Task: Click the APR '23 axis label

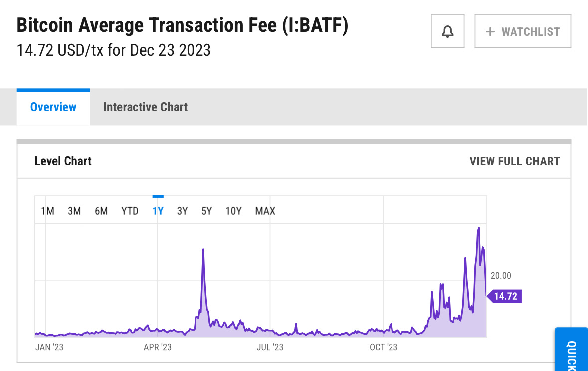Action: click(x=158, y=347)
